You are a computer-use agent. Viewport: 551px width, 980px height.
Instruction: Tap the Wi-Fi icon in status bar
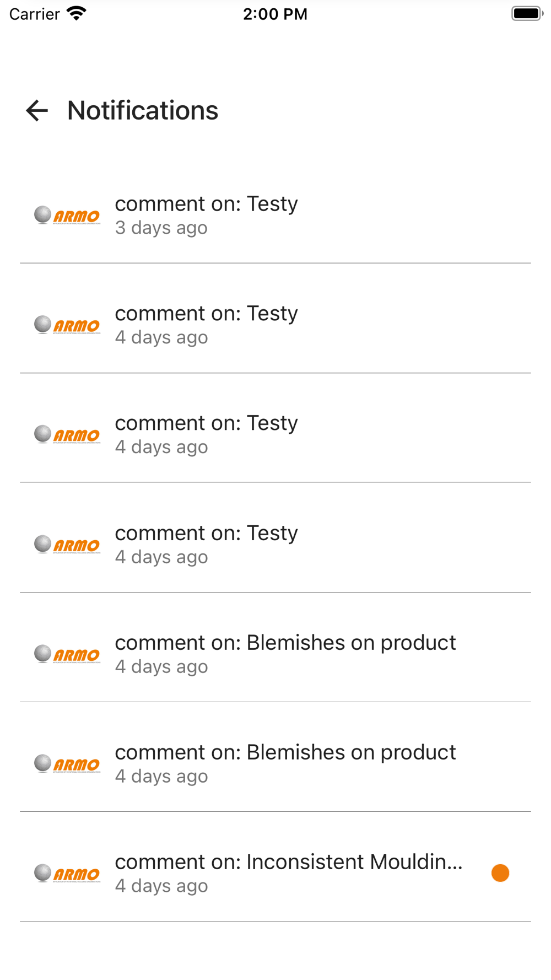pos(77,14)
